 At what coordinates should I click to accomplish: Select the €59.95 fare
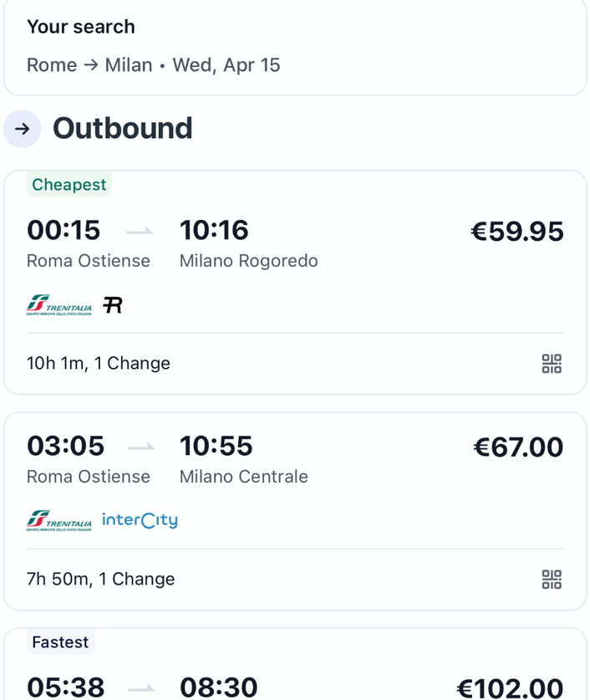[x=517, y=232]
